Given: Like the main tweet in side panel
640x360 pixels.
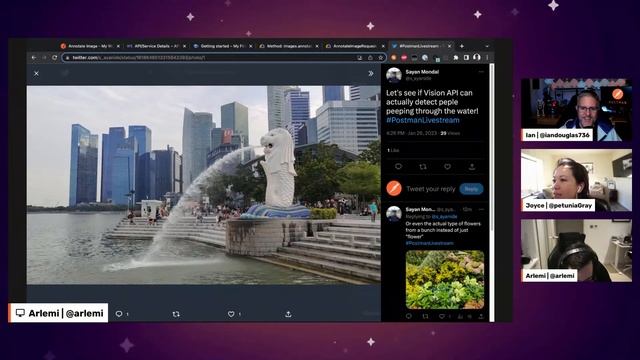Looking at the screenshot, I should coord(447,166).
